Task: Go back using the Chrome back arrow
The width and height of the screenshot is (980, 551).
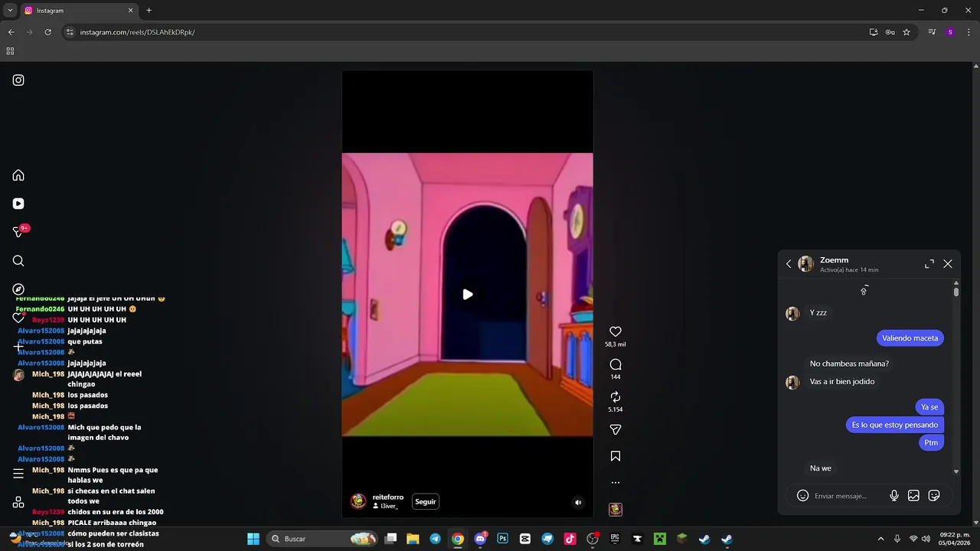Action: (x=11, y=32)
